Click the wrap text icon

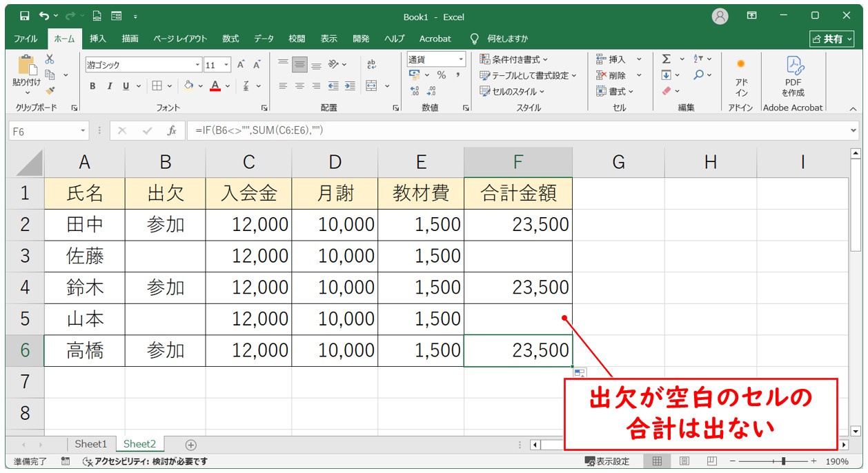point(371,64)
